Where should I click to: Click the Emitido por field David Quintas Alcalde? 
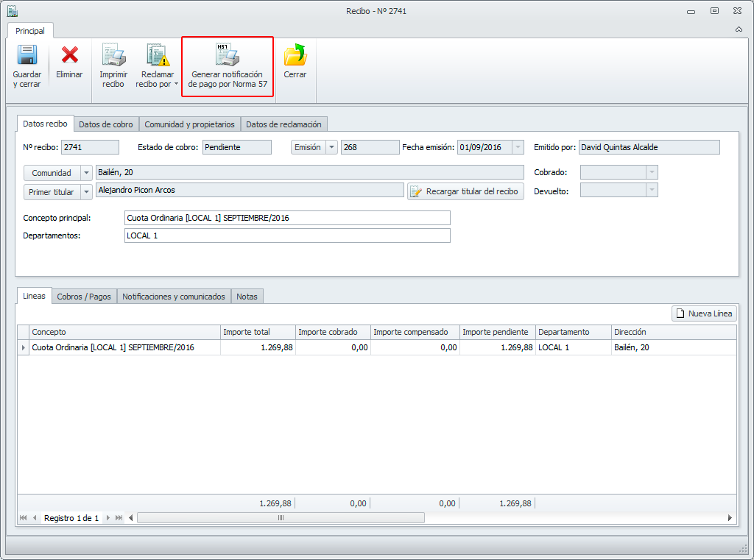tap(649, 147)
